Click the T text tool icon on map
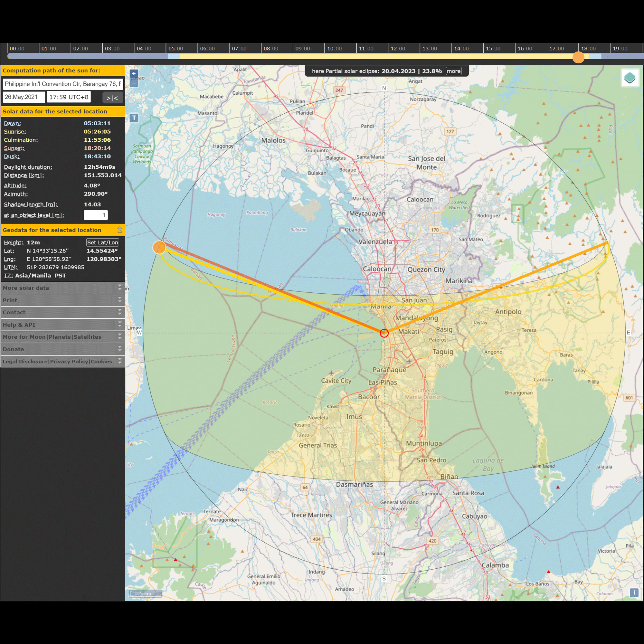Screen dimensions: 644x644 click(x=134, y=118)
